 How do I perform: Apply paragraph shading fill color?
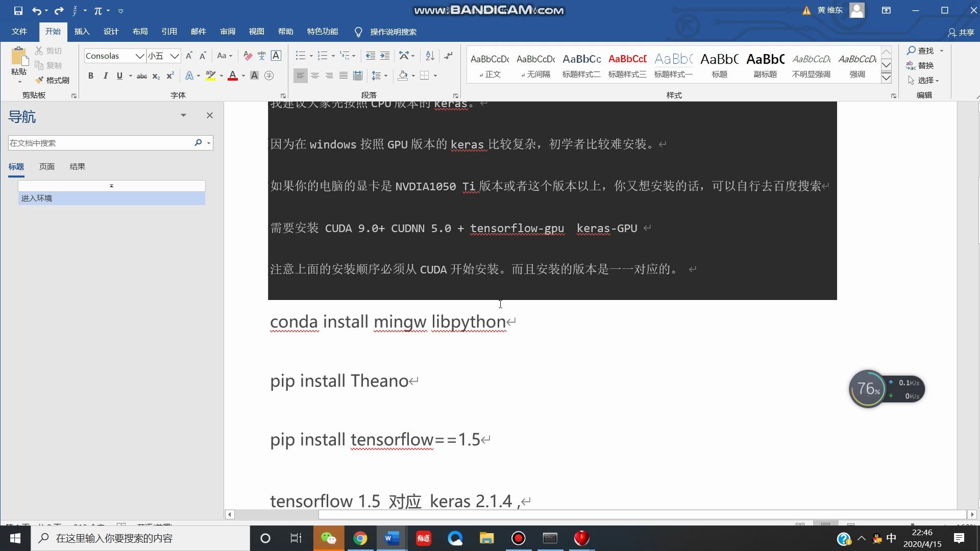click(x=403, y=76)
